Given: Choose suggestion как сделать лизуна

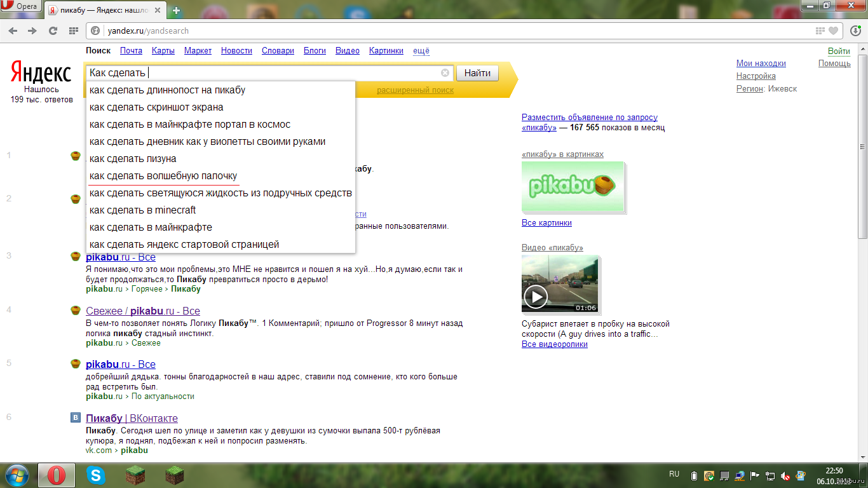Looking at the screenshot, I should [x=220, y=159].
